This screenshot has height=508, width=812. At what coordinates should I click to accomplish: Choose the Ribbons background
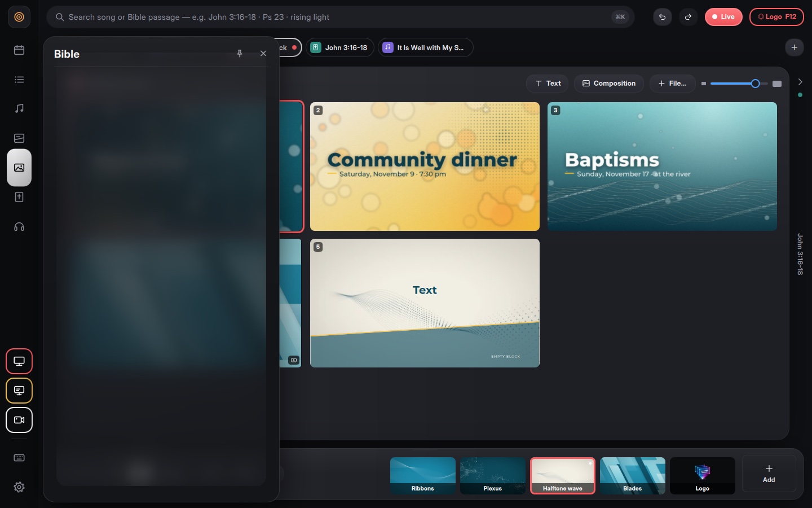423,476
